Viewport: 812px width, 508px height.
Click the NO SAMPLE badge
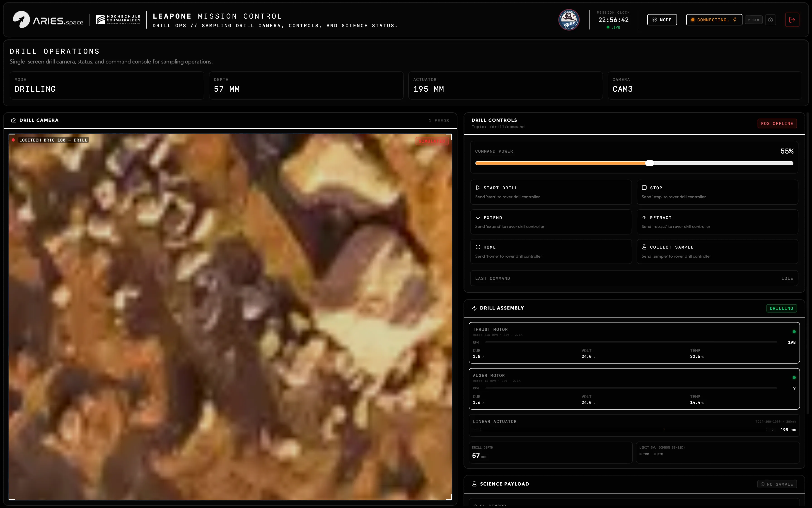777,484
